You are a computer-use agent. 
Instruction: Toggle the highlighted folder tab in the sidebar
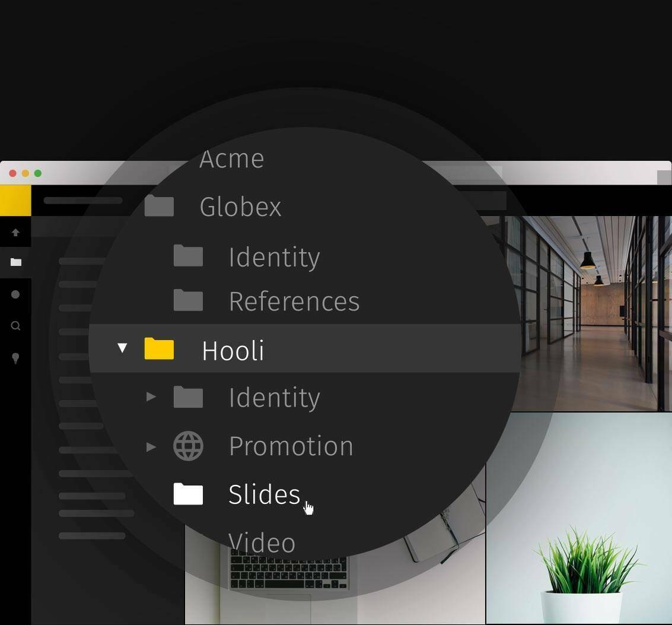[x=15, y=262]
